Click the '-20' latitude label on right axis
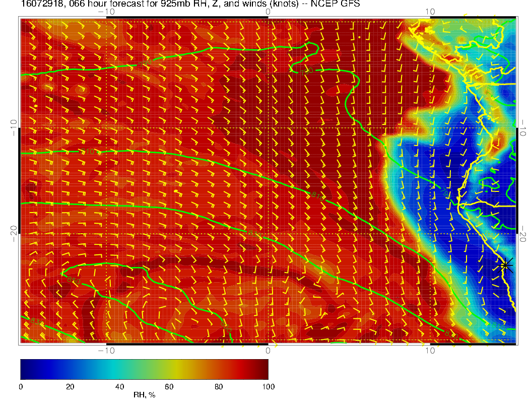Screen dimensions: 532x411 (523, 234)
